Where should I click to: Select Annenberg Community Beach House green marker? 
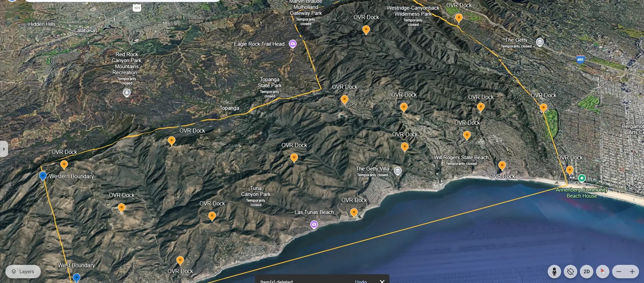[582, 178]
